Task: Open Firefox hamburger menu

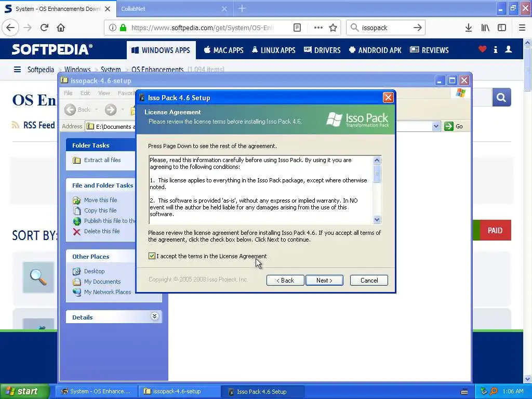Action: [522, 28]
